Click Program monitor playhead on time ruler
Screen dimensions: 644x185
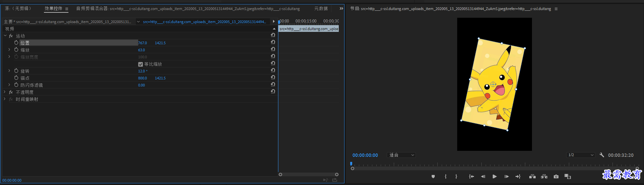tap(351, 164)
